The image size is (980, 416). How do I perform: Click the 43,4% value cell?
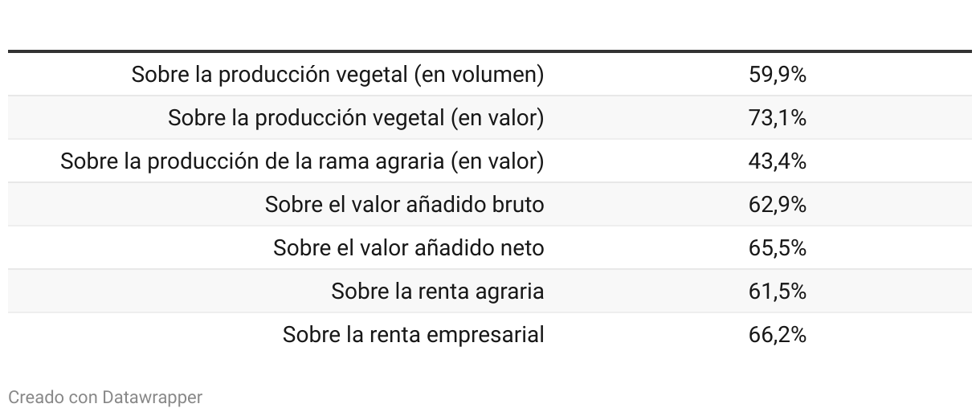[777, 161]
